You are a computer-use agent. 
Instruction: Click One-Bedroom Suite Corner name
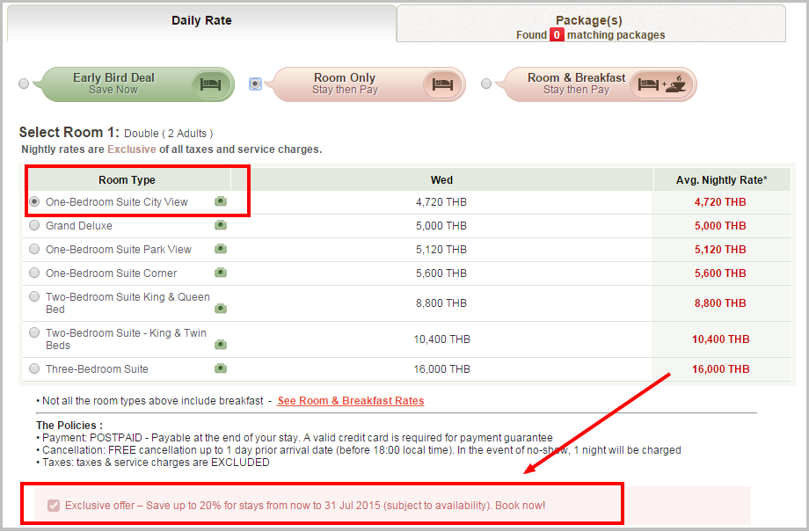(112, 273)
